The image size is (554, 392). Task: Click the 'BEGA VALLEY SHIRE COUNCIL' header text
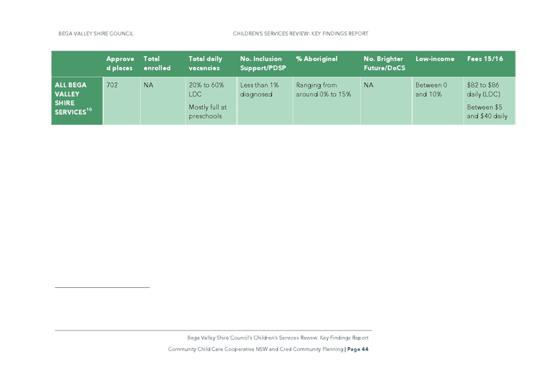click(96, 34)
